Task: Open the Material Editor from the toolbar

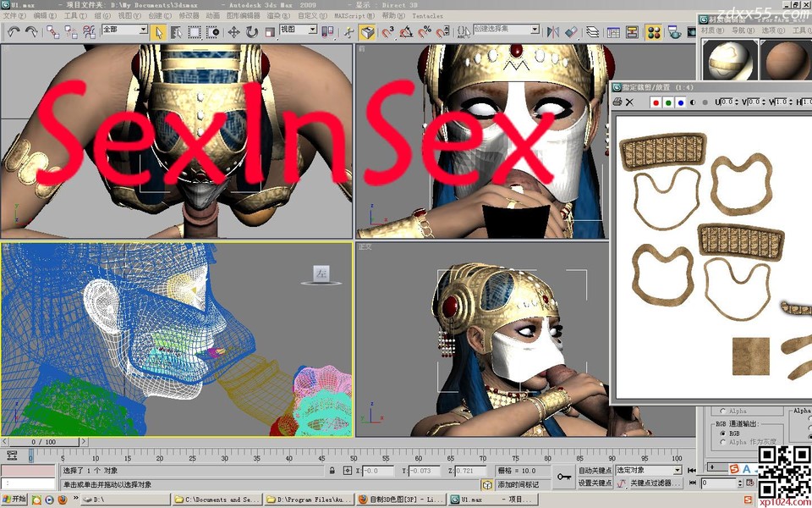Action: point(654,32)
